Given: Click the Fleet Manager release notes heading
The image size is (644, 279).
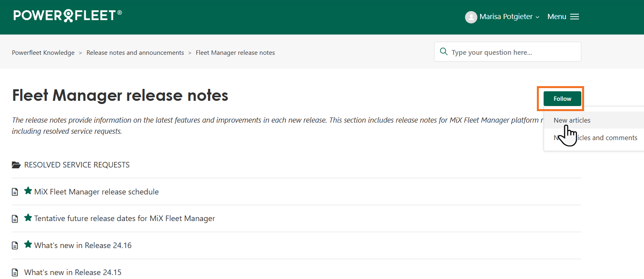Looking at the screenshot, I should point(120,95).
